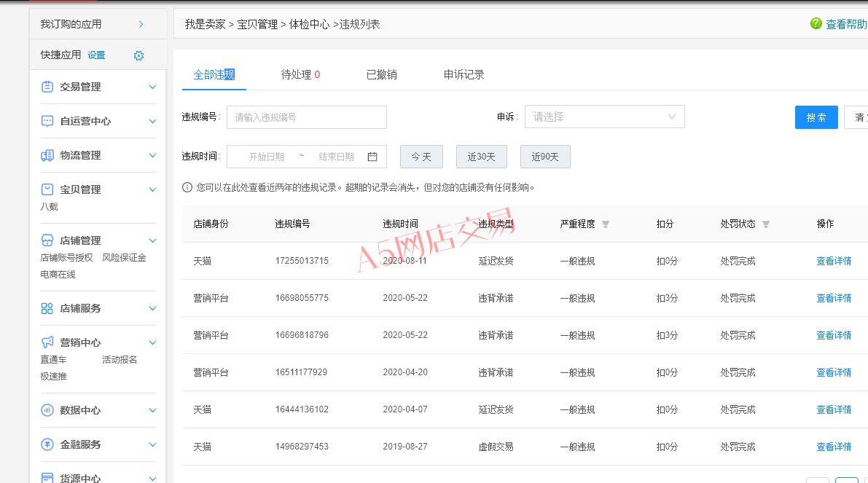Click the 店铺服务 grid icon
The image size is (868, 483).
pyautogui.click(x=47, y=309)
